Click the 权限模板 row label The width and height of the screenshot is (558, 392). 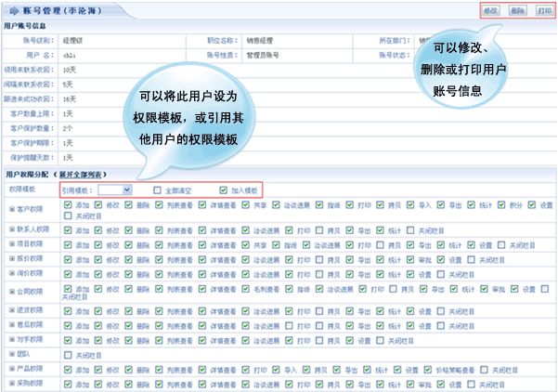pyautogui.click(x=22, y=189)
